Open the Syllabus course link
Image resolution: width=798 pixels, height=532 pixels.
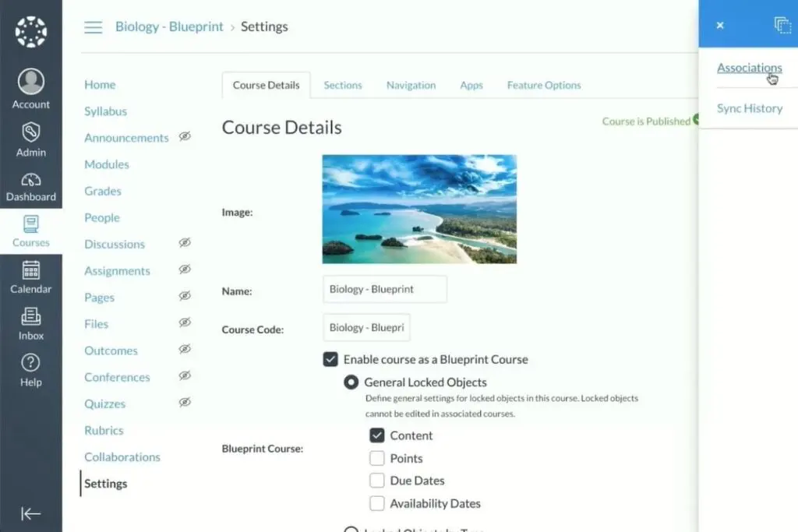point(105,111)
